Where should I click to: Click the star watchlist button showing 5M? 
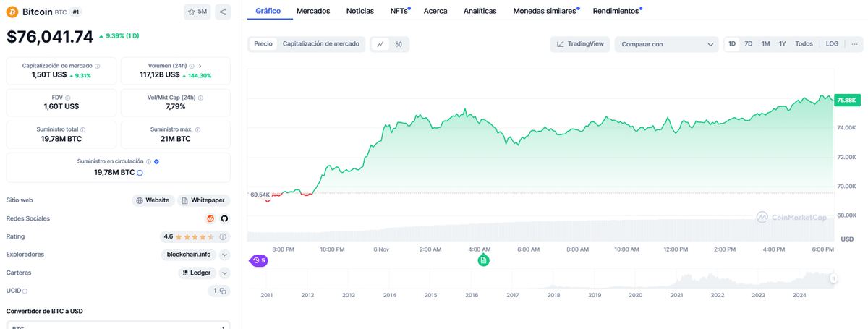pos(197,12)
